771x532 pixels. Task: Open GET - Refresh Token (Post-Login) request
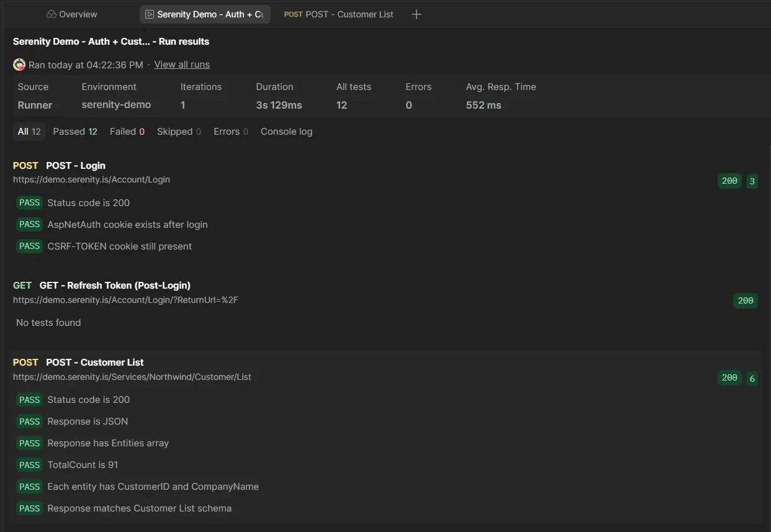click(x=115, y=286)
